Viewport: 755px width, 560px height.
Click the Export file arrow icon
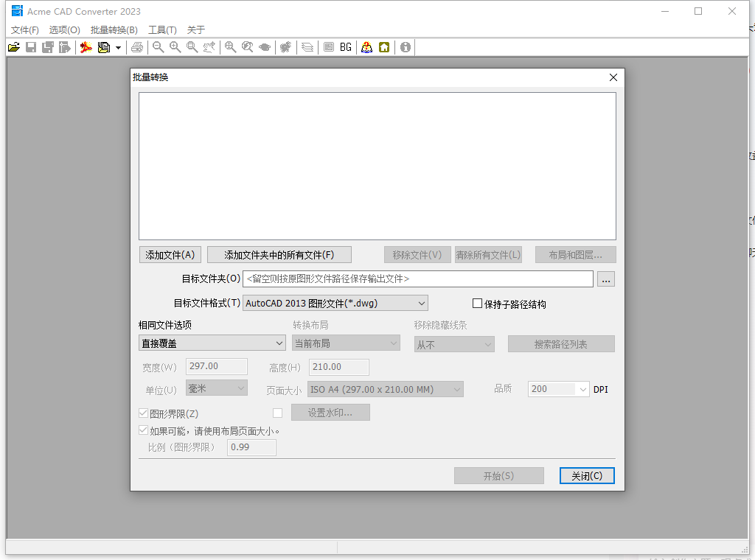(65, 47)
